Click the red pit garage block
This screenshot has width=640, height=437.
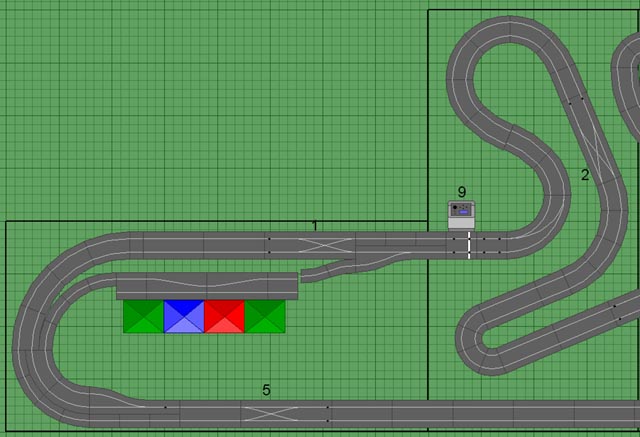(x=224, y=317)
